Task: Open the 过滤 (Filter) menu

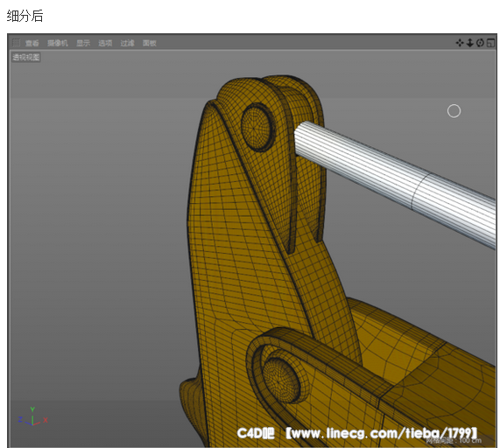Action: (127, 43)
